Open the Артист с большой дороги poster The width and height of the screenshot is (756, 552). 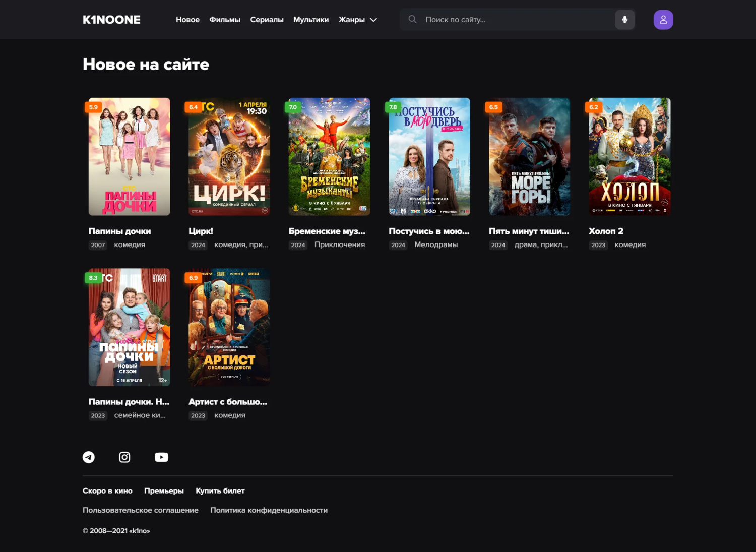click(229, 327)
